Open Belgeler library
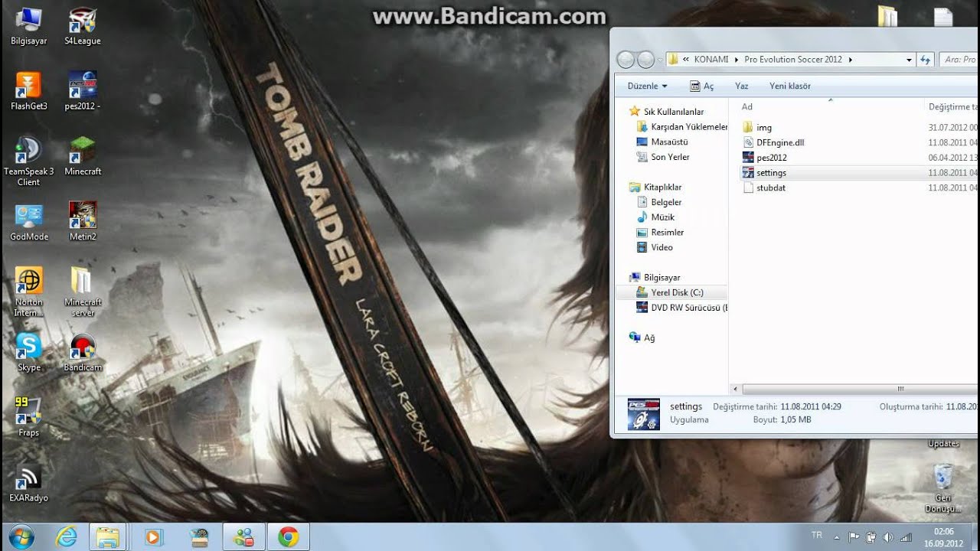 coord(659,202)
